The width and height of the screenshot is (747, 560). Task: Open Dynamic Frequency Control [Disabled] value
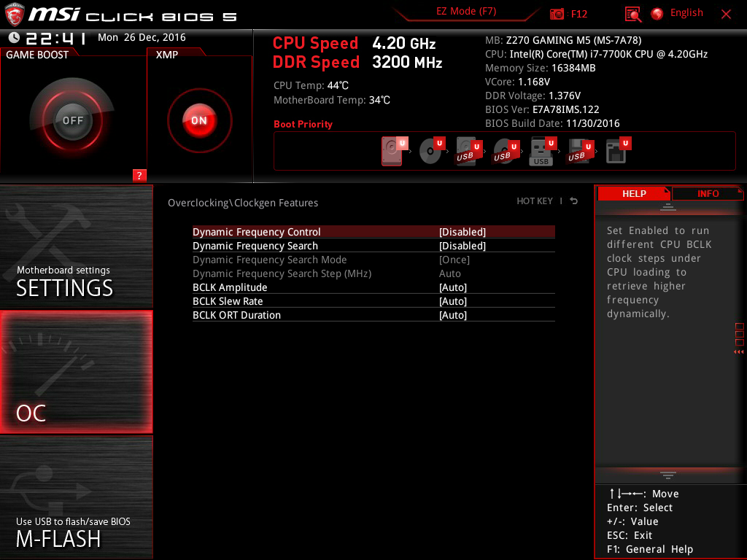[462, 232]
